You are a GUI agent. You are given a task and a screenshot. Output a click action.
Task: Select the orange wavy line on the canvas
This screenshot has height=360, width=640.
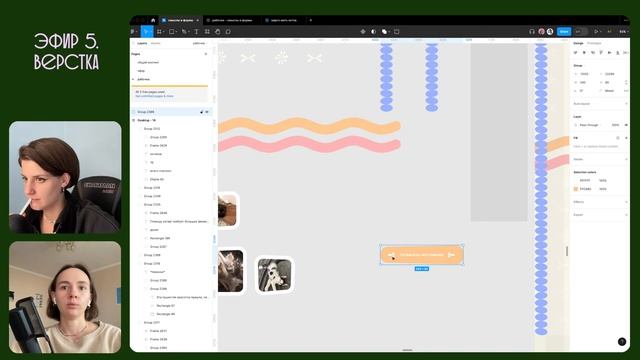309,126
